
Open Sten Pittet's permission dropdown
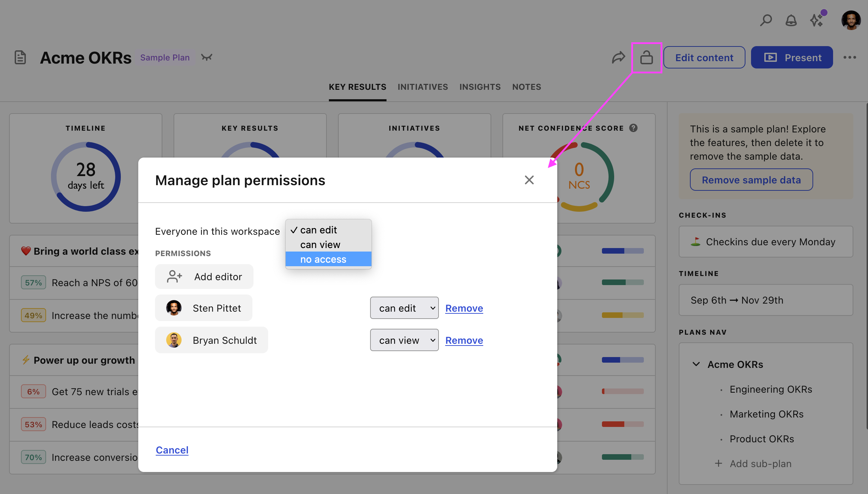coord(404,308)
